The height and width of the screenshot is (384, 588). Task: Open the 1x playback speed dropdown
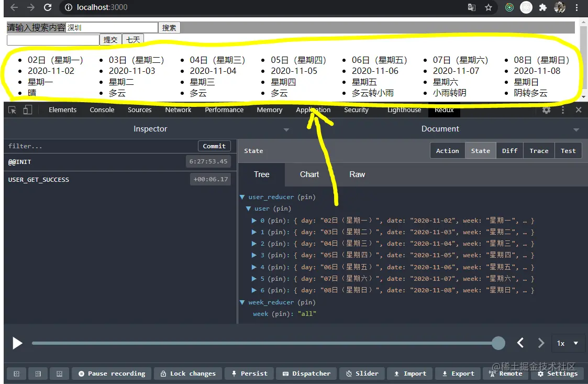[568, 343]
